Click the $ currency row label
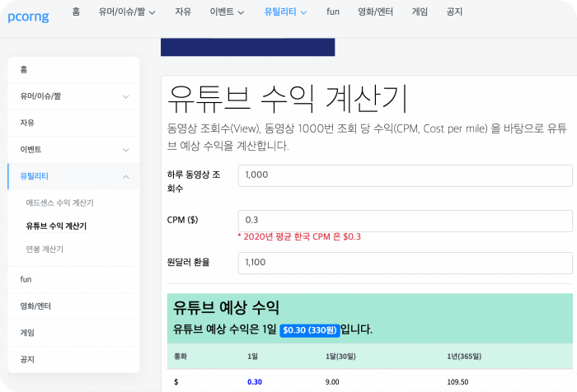 (176, 382)
